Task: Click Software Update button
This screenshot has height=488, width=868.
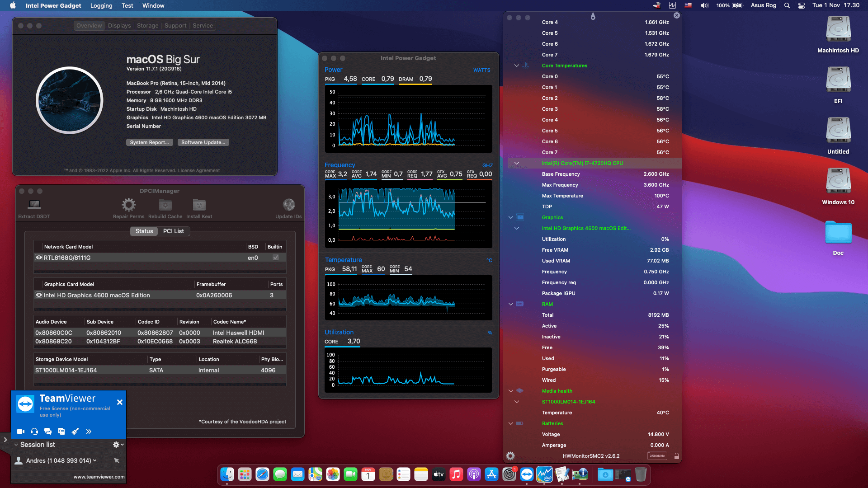Action: click(203, 142)
